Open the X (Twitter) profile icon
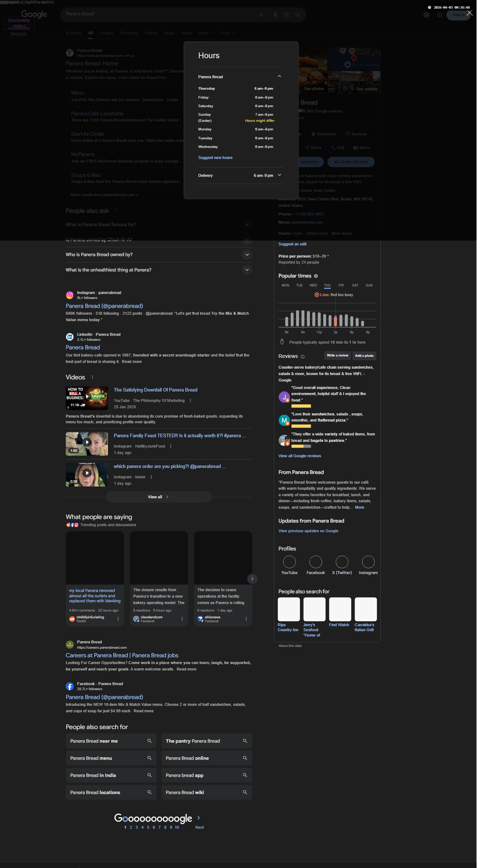 (x=342, y=562)
